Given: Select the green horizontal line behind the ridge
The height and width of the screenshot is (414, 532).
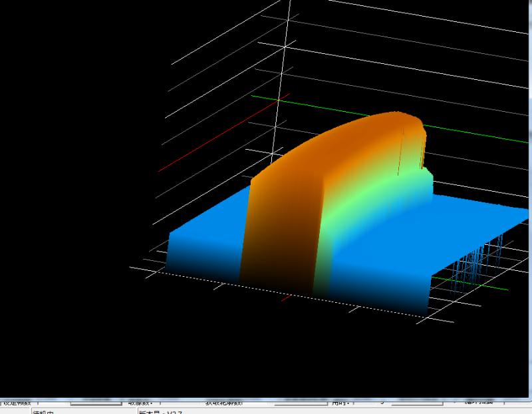Looking at the screenshot, I should click(x=465, y=131).
